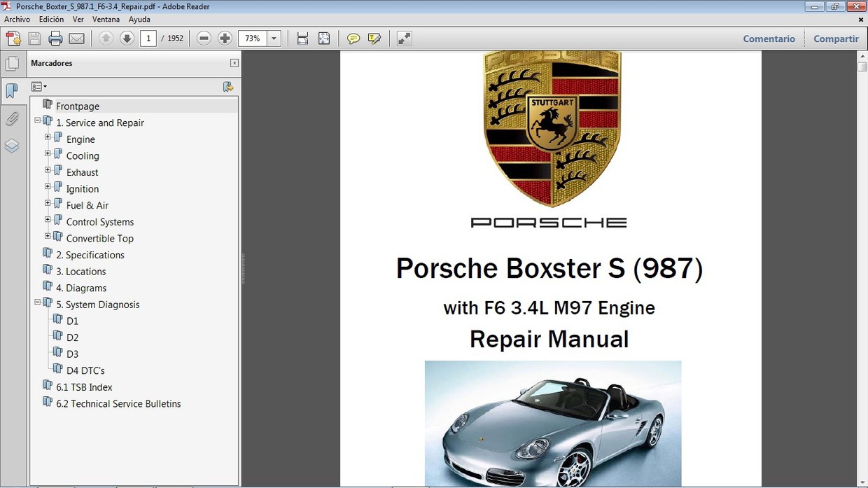Expand the Convertible Top bookmark
This screenshot has width=868, height=488.
[x=48, y=236]
